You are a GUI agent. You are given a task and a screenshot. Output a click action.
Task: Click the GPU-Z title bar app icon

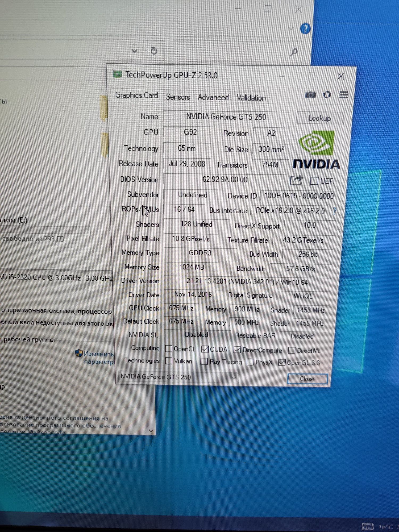(x=117, y=74)
